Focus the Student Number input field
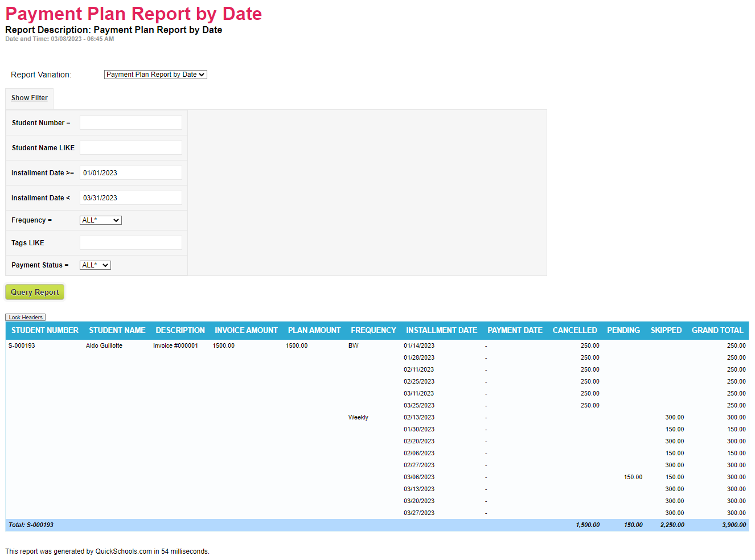 coord(130,123)
